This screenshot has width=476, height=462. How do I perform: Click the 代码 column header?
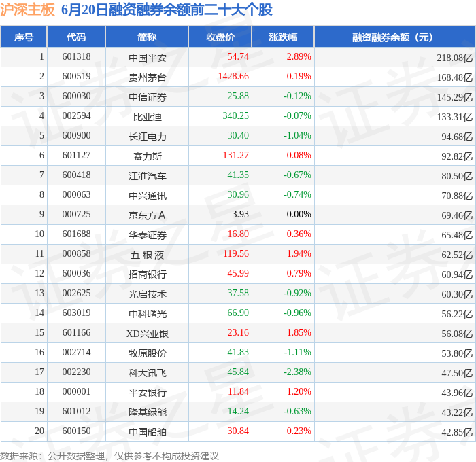click(x=76, y=37)
